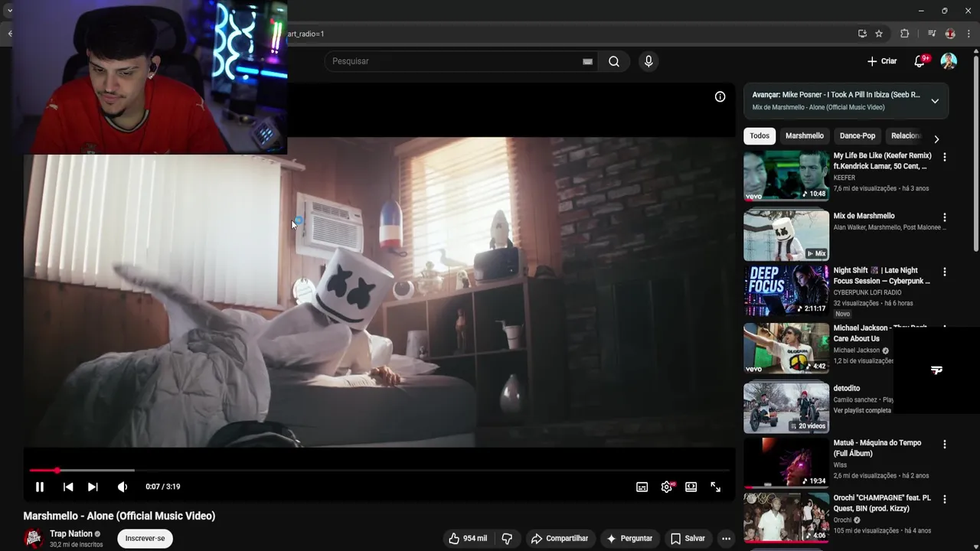Open the Criar menu

(x=882, y=61)
